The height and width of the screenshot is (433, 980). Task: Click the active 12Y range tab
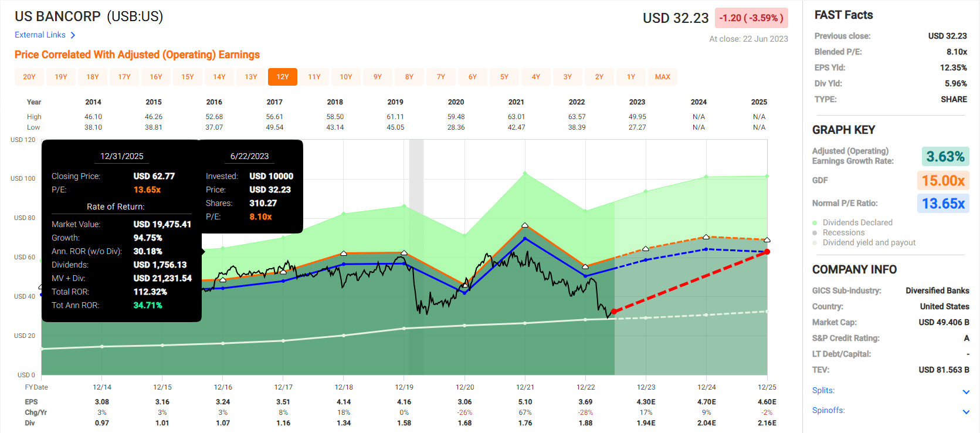283,77
